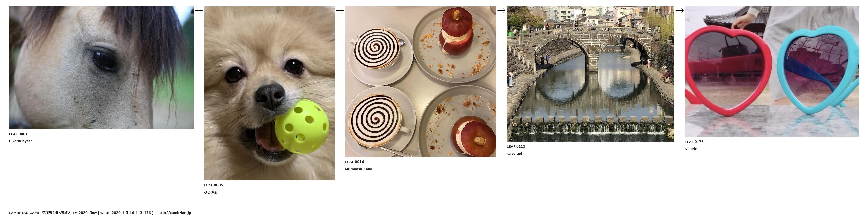Select the LEAF 0113 label
The height and width of the screenshot is (219, 868).
click(516, 146)
